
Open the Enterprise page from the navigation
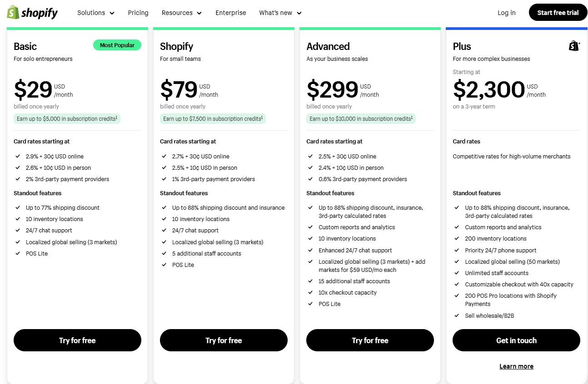(x=230, y=13)
